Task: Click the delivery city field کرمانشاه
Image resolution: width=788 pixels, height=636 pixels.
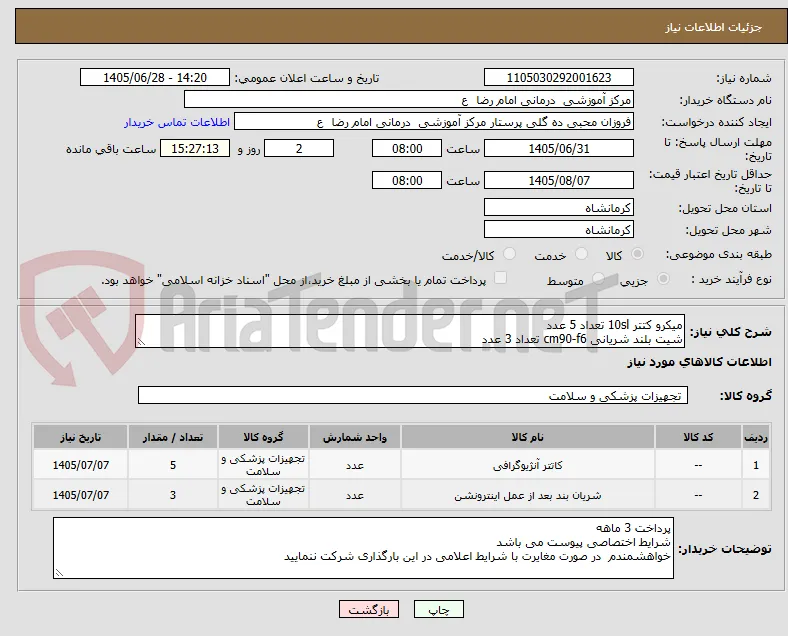Action: click(559, 230)
